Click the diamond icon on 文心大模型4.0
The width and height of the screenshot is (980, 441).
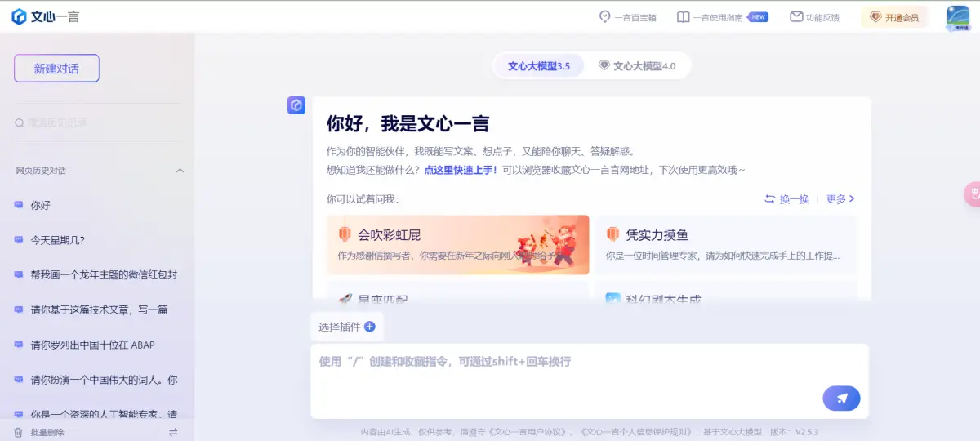point(604,65)
